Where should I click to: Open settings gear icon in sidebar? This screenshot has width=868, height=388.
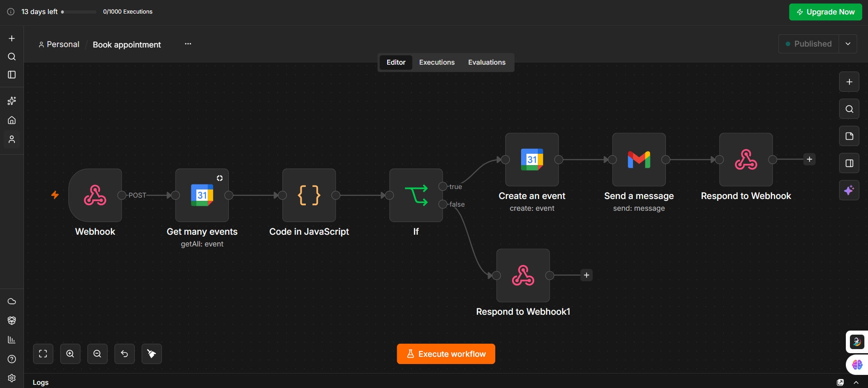(x=12, y=378)
